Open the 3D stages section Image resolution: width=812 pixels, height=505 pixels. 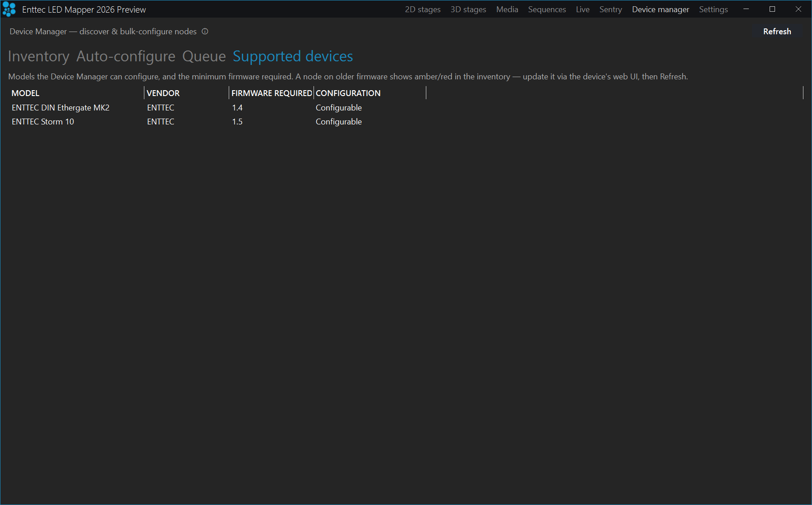click(468, 9)
